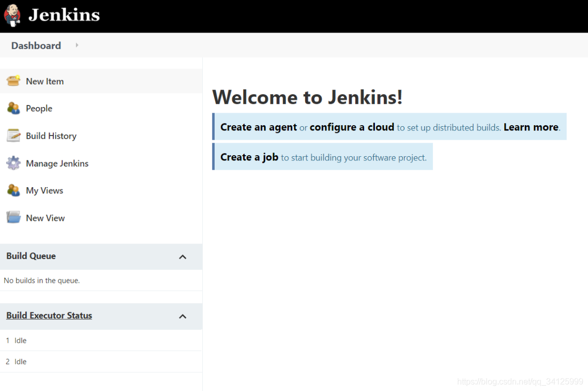Screen dimensions: 588x391
Task: Click 'No builds in the queue.' text
Action: [x=41, y=280]
